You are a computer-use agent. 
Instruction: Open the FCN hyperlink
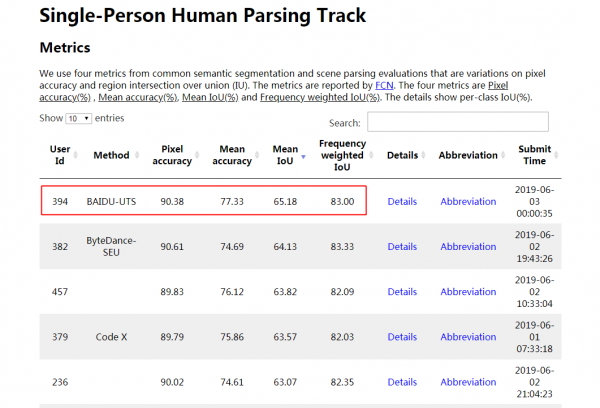tap(384, 85)
